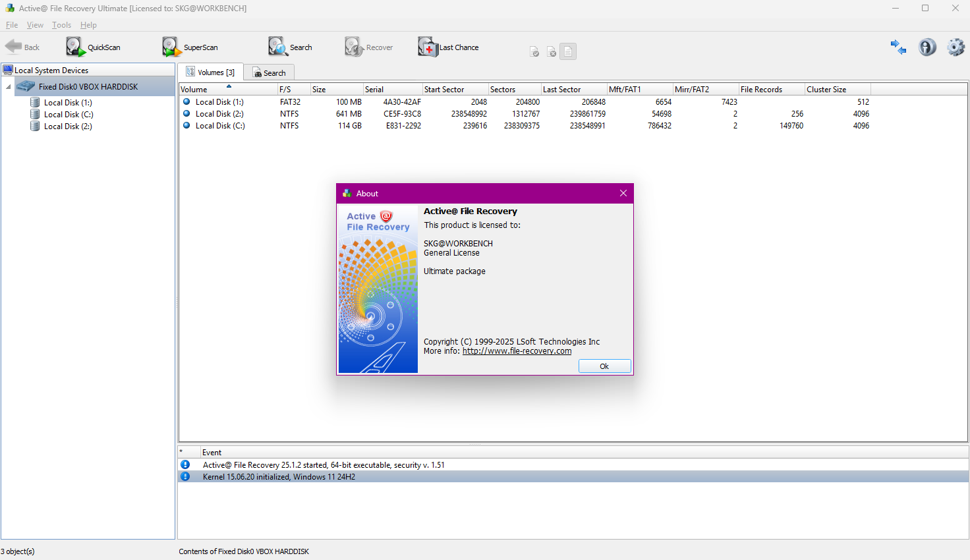Viewport: 970px width, 560px height.
Task: Click SKG@WORKBENCH license text in About dialog
Action: (458, 244)
